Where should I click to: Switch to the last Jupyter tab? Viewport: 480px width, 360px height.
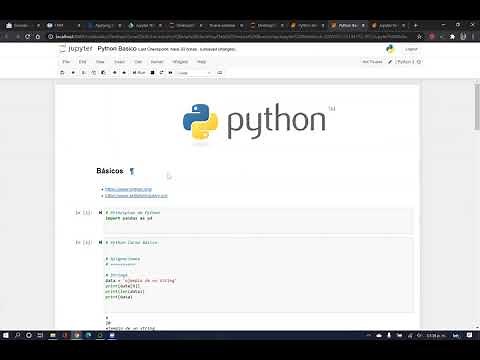pyautogui.click(x=387, y=25)
